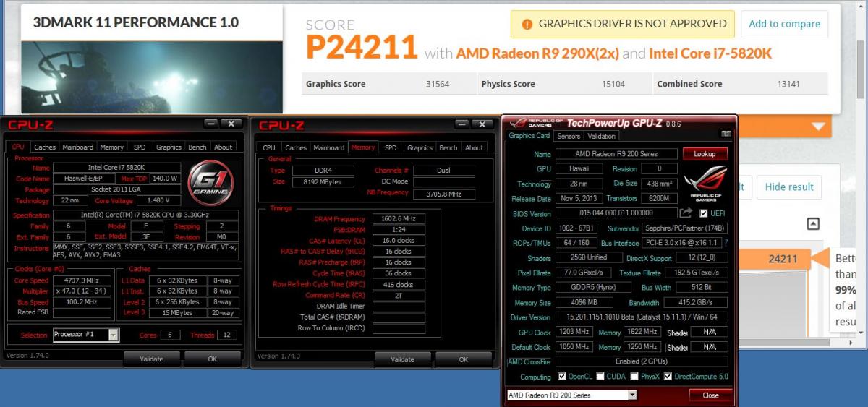Screen dimensions: 868x407
Task: Click Validate in left CPU-Z window
Action: (x=152, y=359)
